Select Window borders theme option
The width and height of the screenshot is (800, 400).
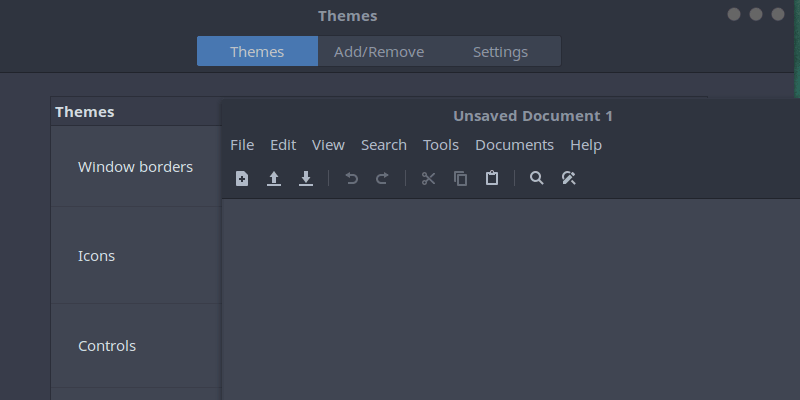point(135,167)
